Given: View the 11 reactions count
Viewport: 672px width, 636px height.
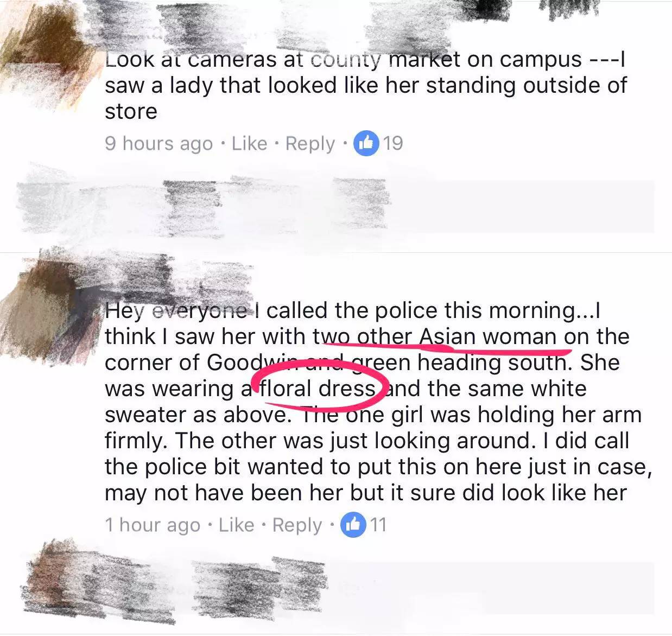Looking at the screenshot, I should 378,525.
